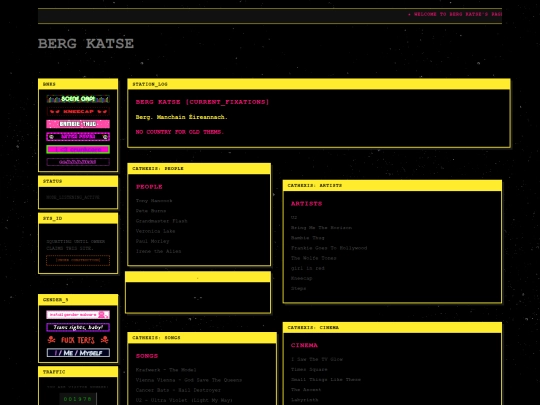Click 'Vienna Vienna - God Save The Queens'
Screen dimensions: 540x405
[189, 380]
